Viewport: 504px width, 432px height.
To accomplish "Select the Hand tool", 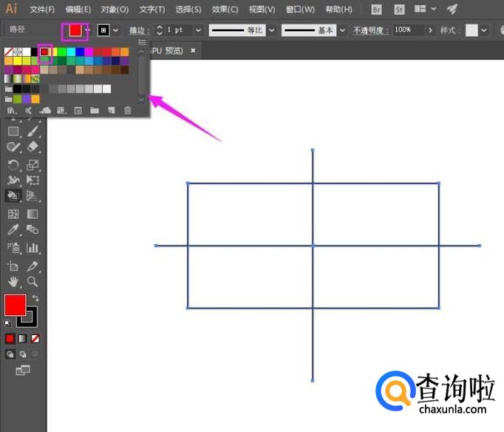I will coord(13,282).
